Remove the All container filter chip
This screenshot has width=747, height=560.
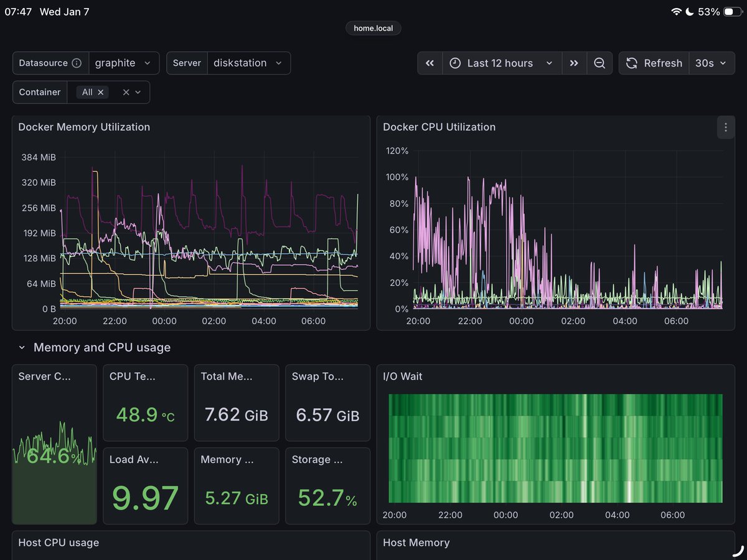100,92
